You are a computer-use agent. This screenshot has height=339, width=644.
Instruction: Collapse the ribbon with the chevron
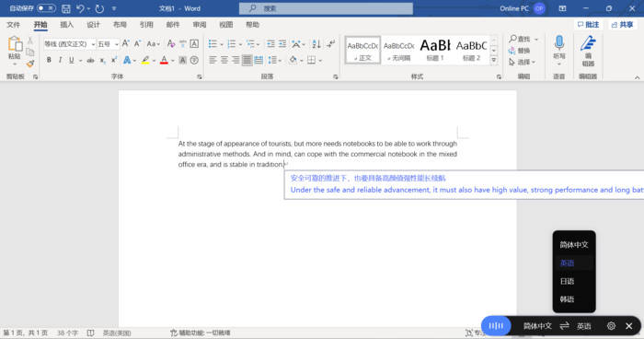pyautogui.click(x=637, y=77)
